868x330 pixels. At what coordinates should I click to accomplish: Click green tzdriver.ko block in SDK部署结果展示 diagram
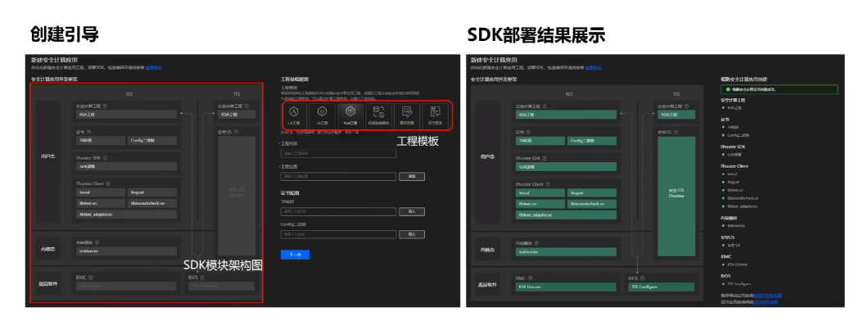click(x=567, y=252)
